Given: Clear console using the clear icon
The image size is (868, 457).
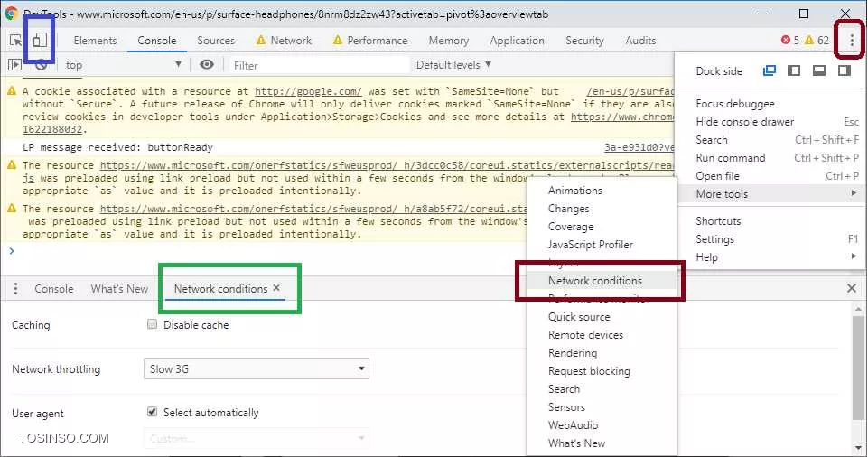Looking at the screenshot, I should tap(41, 65).
